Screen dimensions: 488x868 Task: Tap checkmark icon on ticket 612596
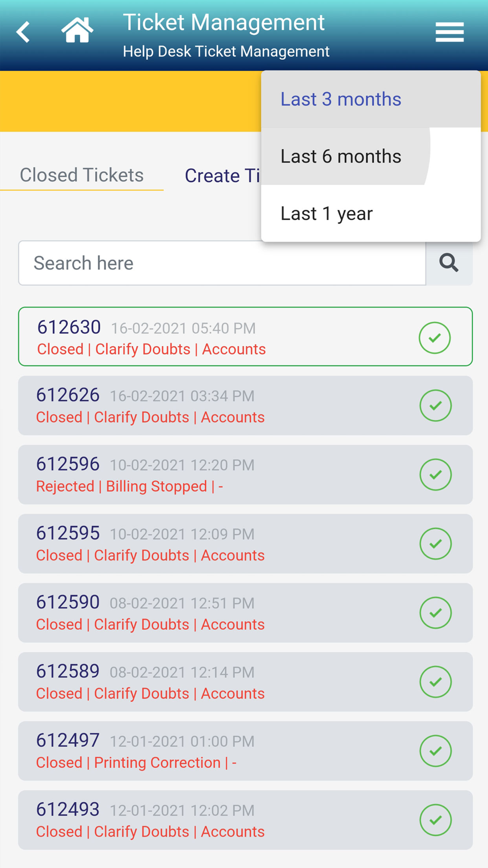(435, 475)
